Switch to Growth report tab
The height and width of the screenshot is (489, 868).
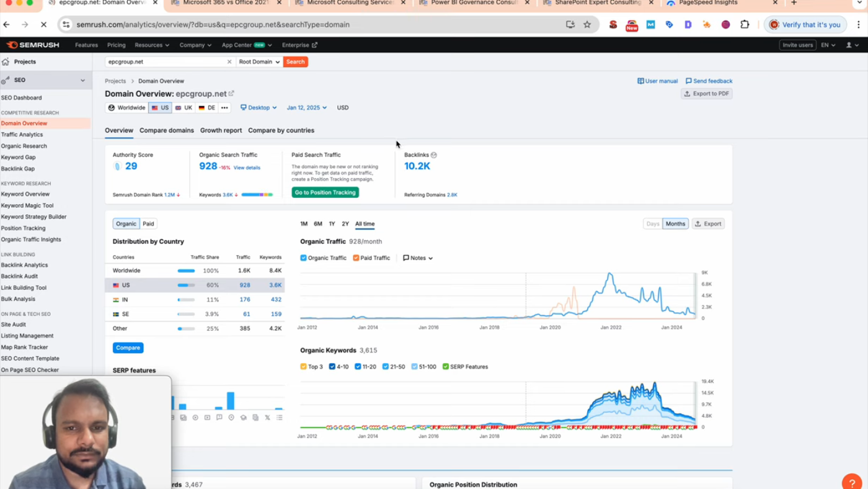(221, 130)
